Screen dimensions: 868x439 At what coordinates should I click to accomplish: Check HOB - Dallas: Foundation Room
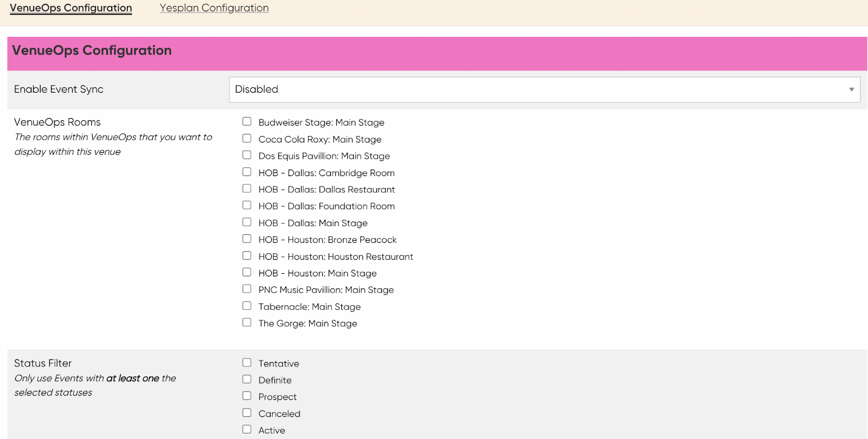click(x=247, y=205)
